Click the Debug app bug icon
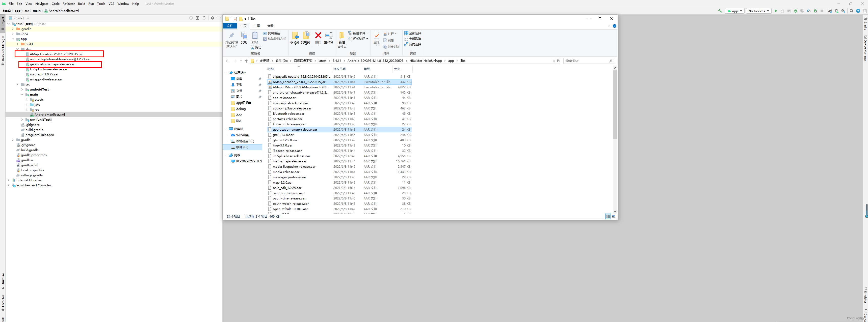Image resolution: width=868 pixels, height=322 pixels. [x=795, y=11]
